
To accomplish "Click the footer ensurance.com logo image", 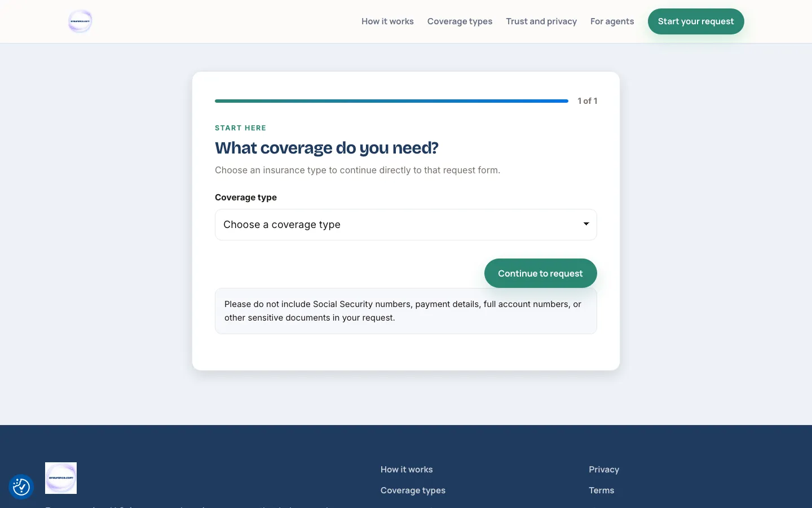I will click(x=61, y=478).
